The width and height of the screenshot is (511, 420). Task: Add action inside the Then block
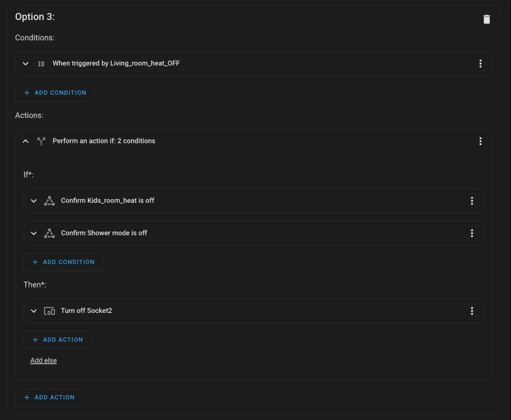pos(57,340)
